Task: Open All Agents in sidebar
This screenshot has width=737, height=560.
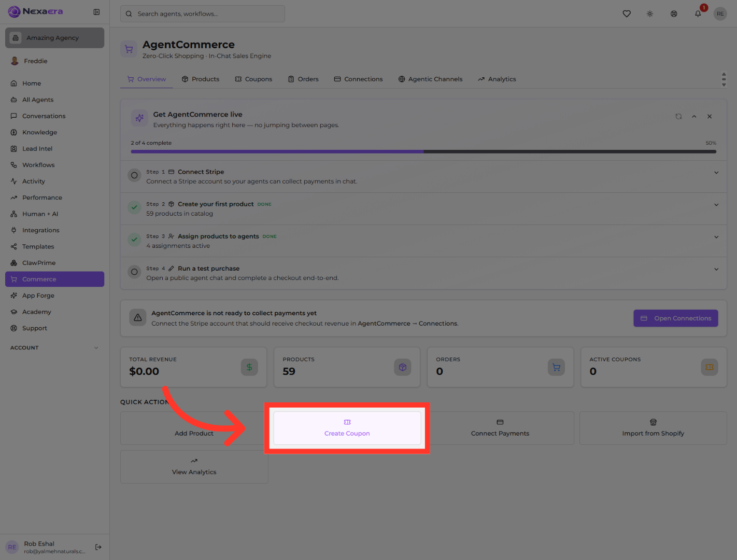Action: [54, 100]
